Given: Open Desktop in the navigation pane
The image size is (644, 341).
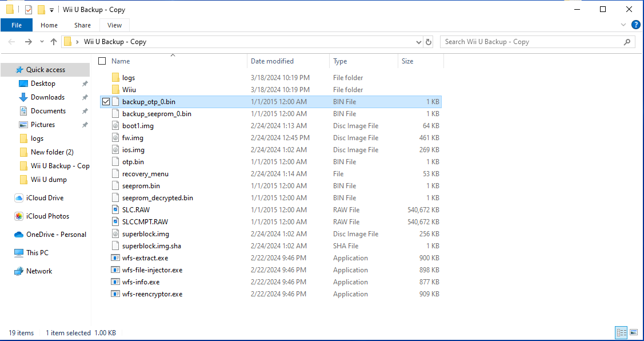Looking at the screenshot, I should (x=43, y=84).
